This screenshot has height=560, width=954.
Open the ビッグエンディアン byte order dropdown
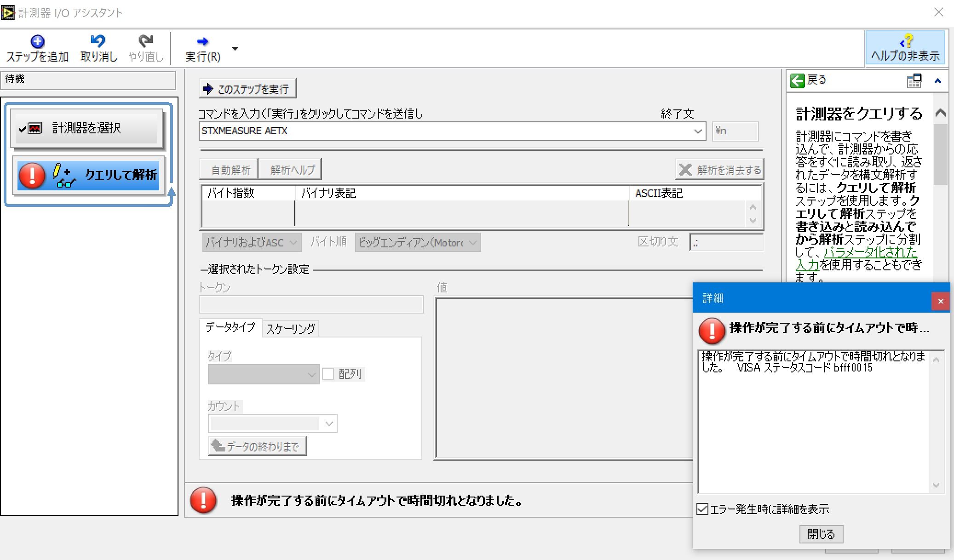[418, 242]
